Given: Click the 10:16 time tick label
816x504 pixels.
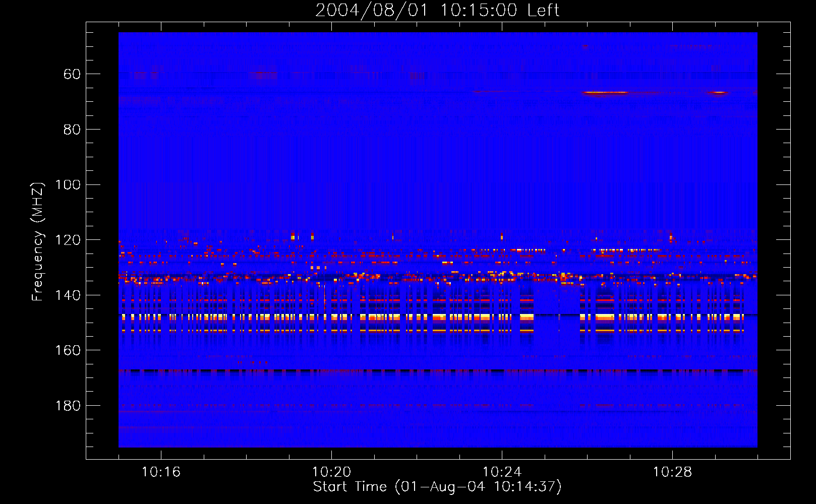Looking at the screenshot, I should (x=161, y=472).
